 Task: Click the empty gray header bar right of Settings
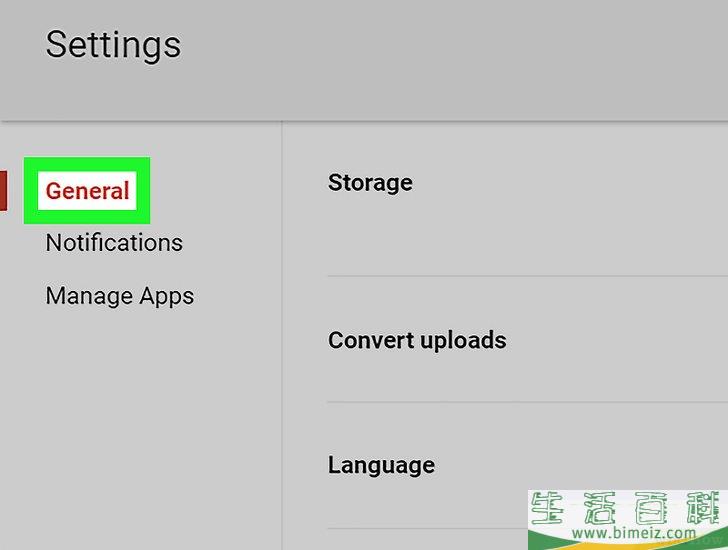455,60
